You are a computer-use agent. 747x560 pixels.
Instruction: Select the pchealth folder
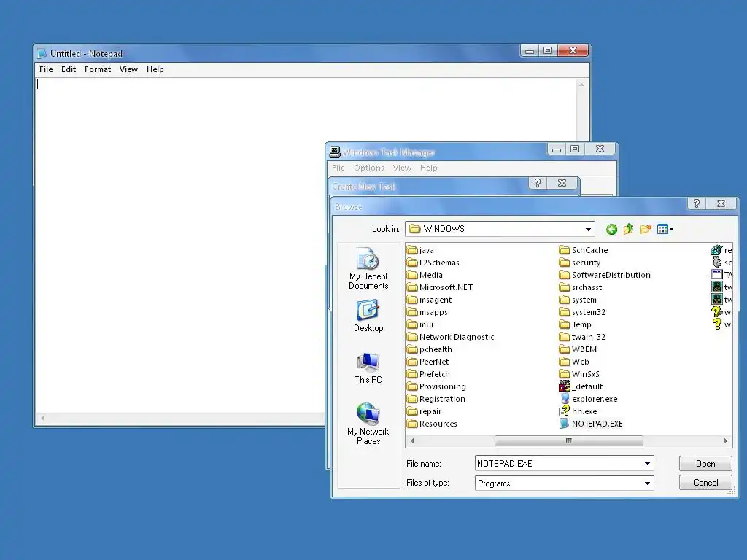[x=430, y=349]
